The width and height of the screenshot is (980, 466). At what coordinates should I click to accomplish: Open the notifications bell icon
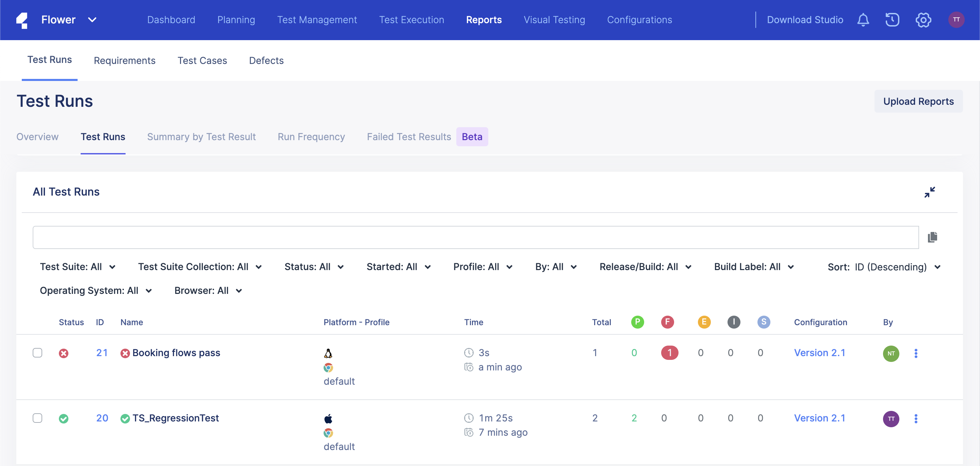click(863, 20)
